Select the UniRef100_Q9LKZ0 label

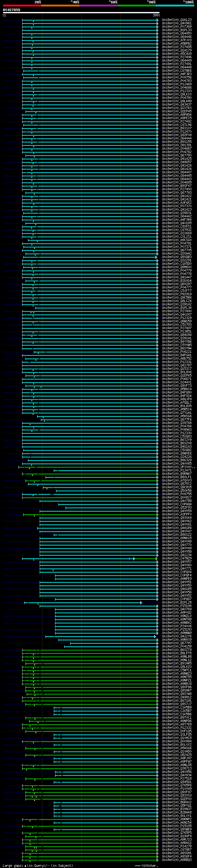[177, 667]
